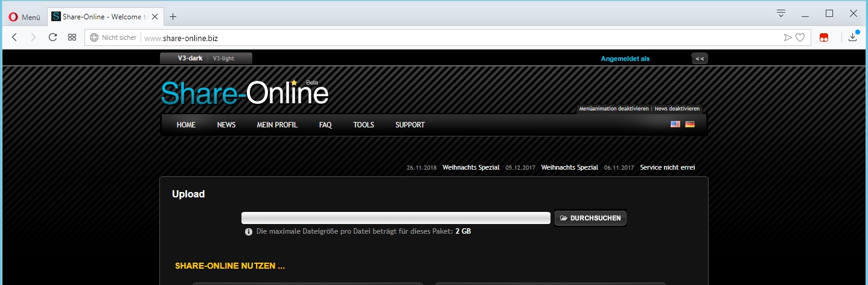Open the downloads icon

[x=853, y=37]
